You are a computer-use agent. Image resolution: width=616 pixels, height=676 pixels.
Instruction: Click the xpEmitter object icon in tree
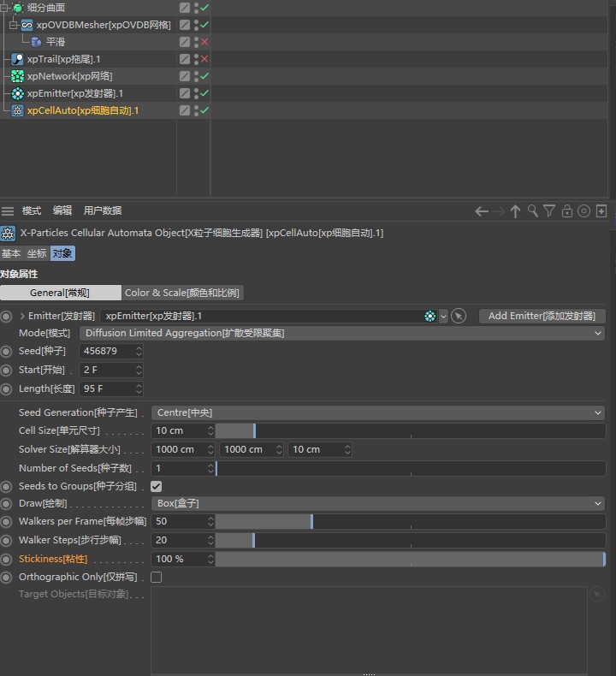17,93
